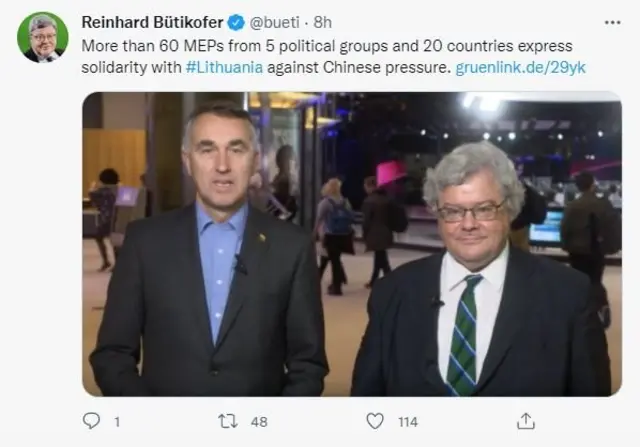Click the tweet text line with solidarity
The width and height of the screenshot is (640, 447).
click(x=333, y=67)
